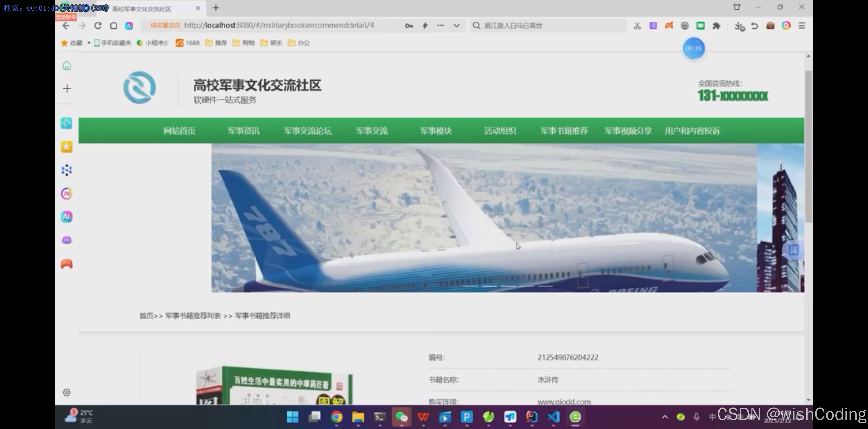Close the 高校军事文化交流社区 tab
The height and width of the screenshot is (429, 868).
(198, 8)
